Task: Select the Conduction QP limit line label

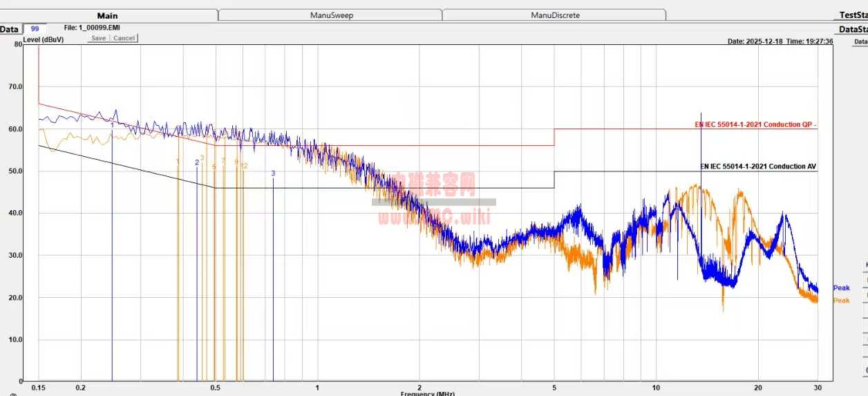Action: point(755,125)
